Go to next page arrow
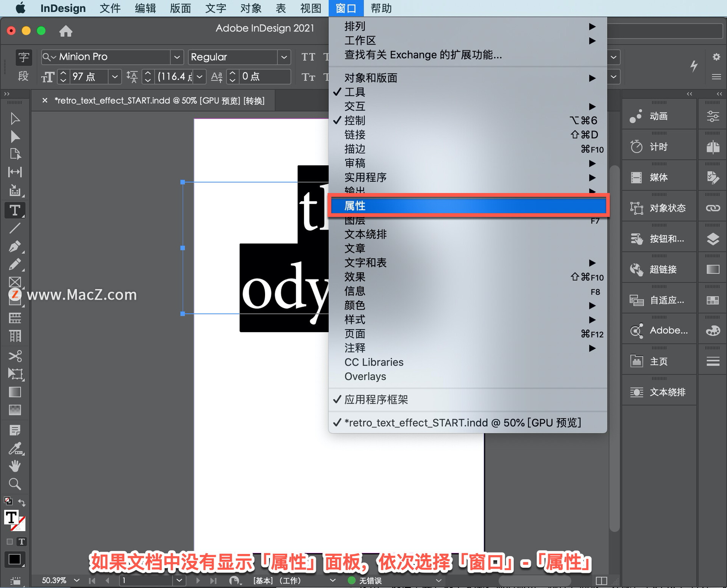727x588 pixels. tap(198, 580)
